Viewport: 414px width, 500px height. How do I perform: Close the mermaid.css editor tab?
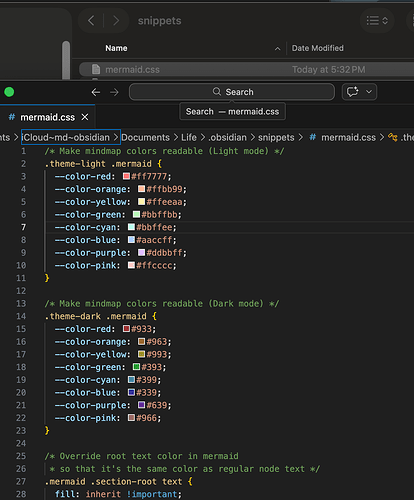point(85,117)
